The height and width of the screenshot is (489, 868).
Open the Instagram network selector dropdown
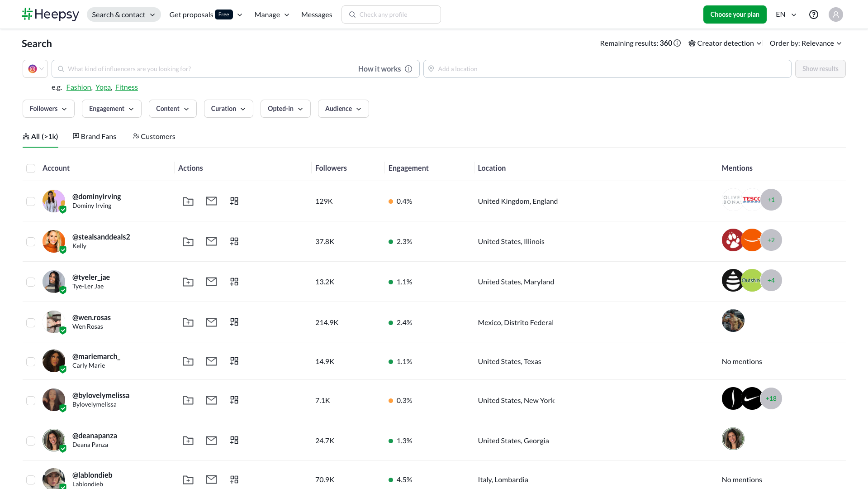coord(35,69)
